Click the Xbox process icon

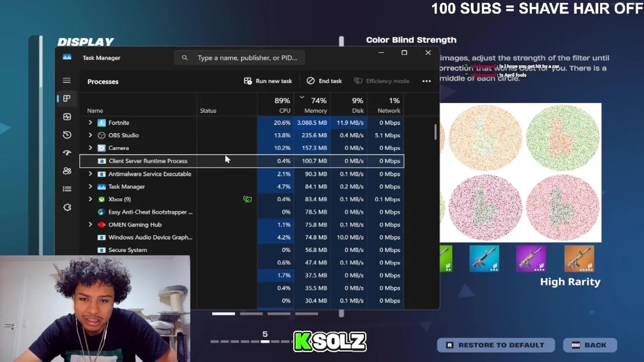tap(102, 199)
